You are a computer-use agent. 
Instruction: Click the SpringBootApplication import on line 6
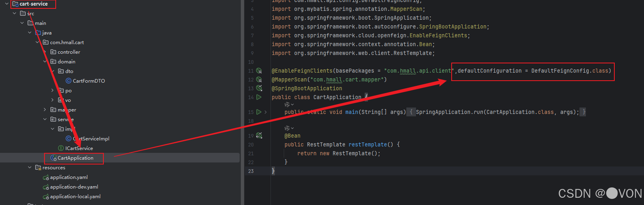(x=380, y=26)
